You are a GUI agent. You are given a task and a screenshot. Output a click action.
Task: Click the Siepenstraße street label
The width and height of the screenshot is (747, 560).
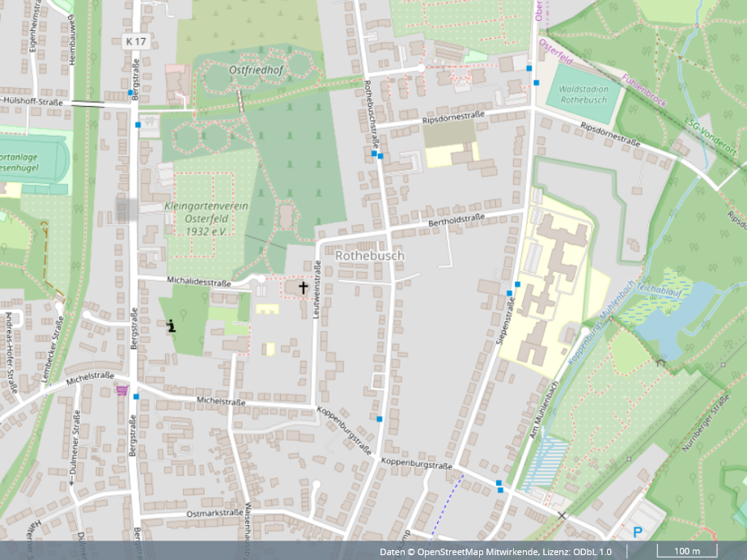(x=506, y=320)
